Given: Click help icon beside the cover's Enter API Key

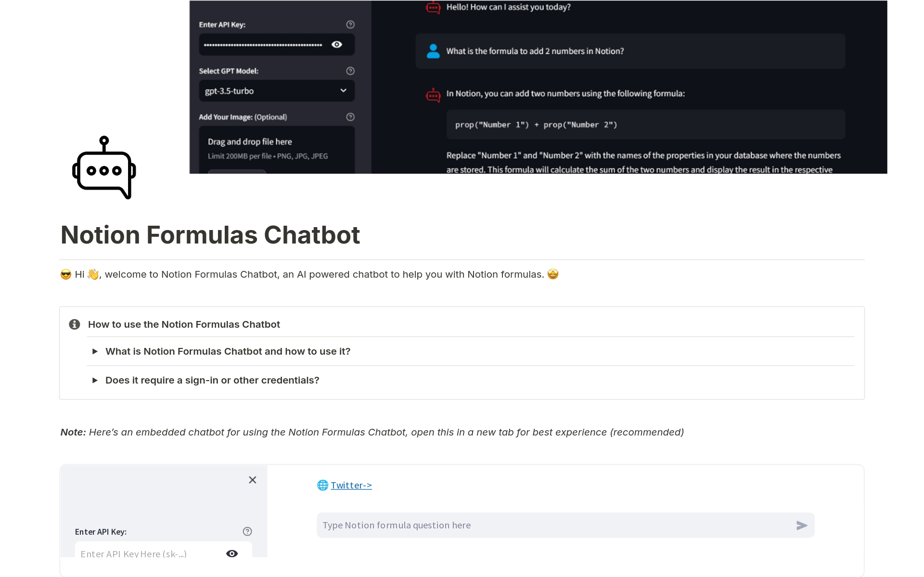Looking at the screenshot, I should pos(350,25).
